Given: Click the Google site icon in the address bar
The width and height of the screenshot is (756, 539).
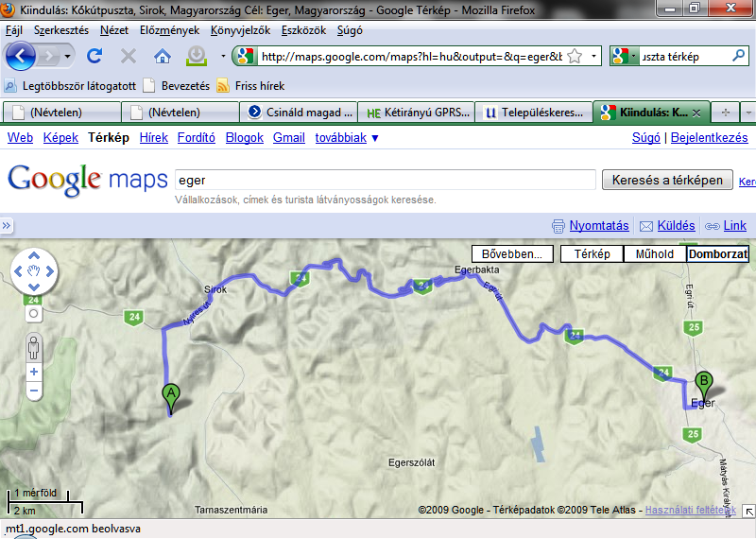Looking at the screenshot, I should tap(246, 57).
